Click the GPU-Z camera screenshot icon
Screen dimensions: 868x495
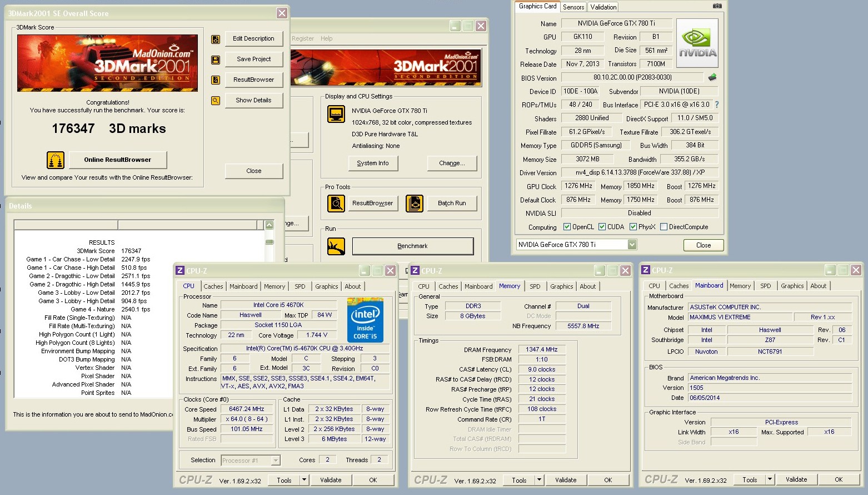(x=717, y=6)
